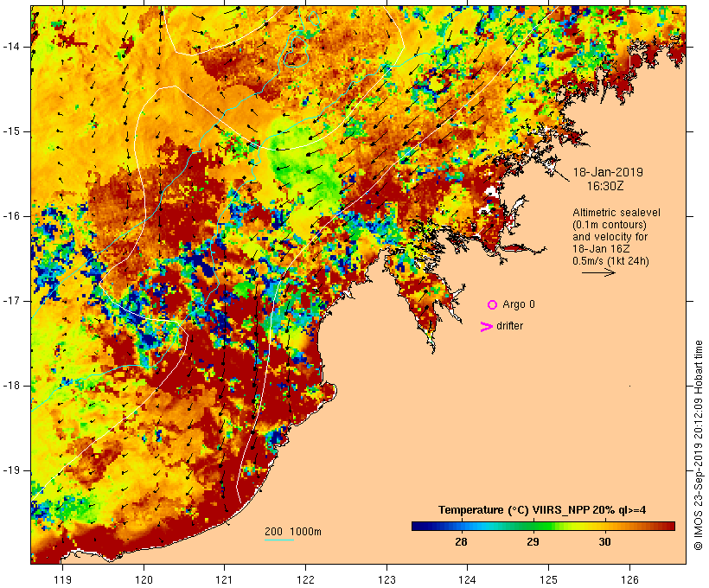Click the dark blue end of temperature scale
Screen dimensions: 709x588
pos(418,526)
